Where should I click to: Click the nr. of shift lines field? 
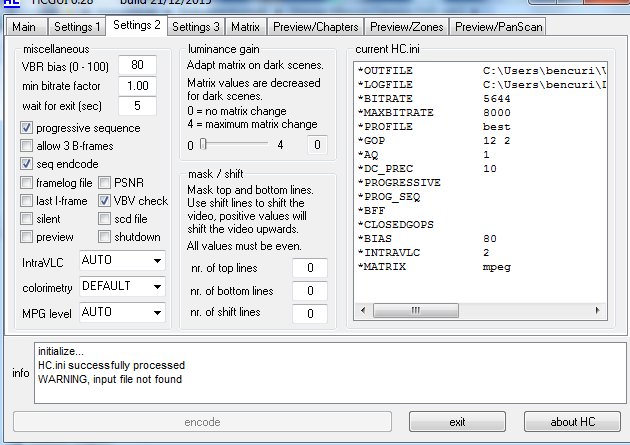coord(310,314)
